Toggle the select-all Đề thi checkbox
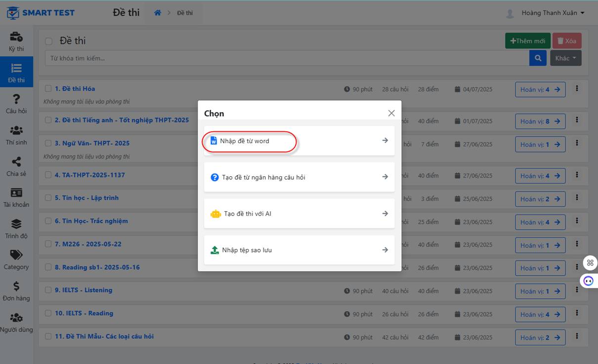The image size is (598, 364). (x=48, y=41)
